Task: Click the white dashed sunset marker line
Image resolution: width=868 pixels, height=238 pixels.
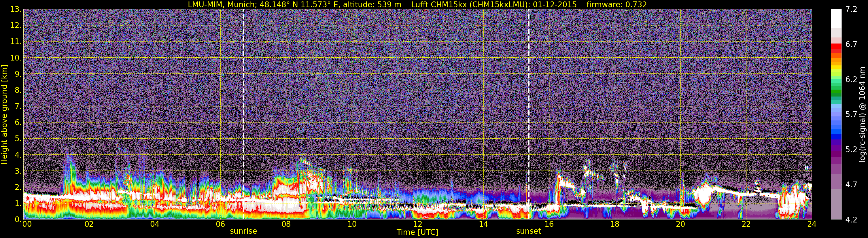Action: 528,114
